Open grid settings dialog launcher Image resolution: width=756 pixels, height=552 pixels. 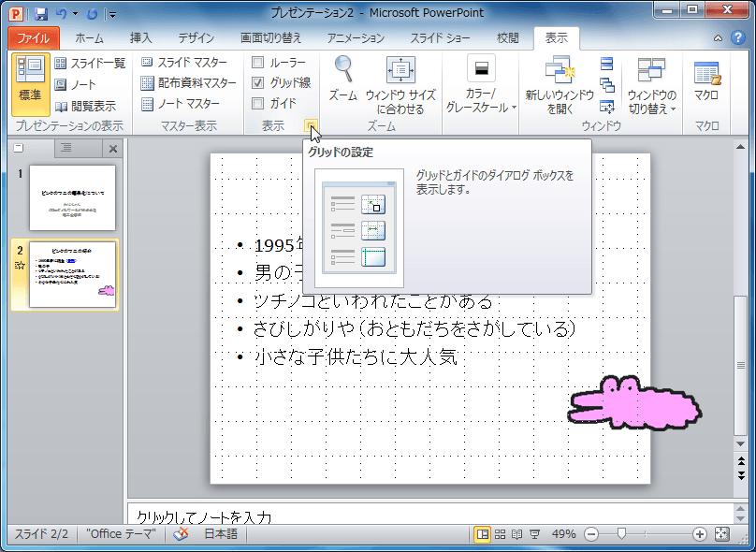tap(311, 126)
